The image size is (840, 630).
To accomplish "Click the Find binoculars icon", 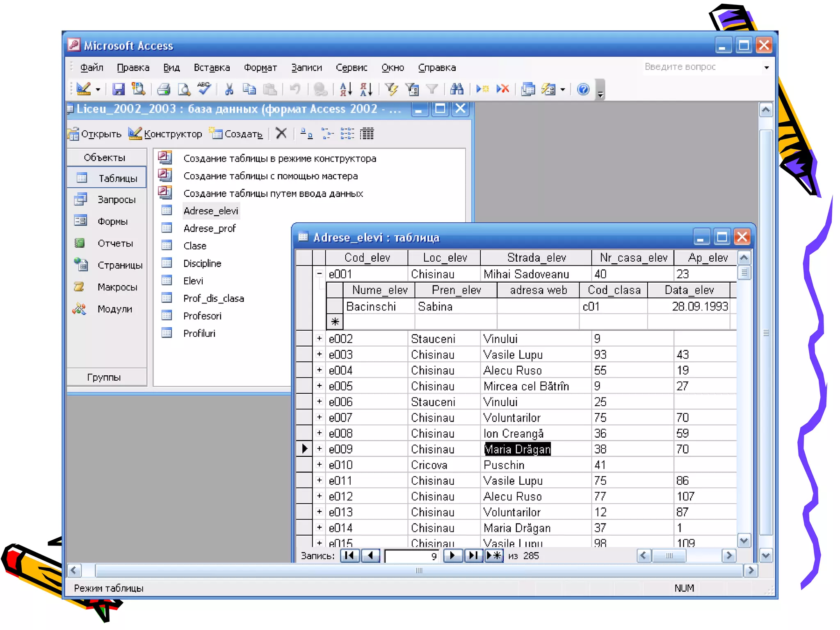I will pos(457,89).
